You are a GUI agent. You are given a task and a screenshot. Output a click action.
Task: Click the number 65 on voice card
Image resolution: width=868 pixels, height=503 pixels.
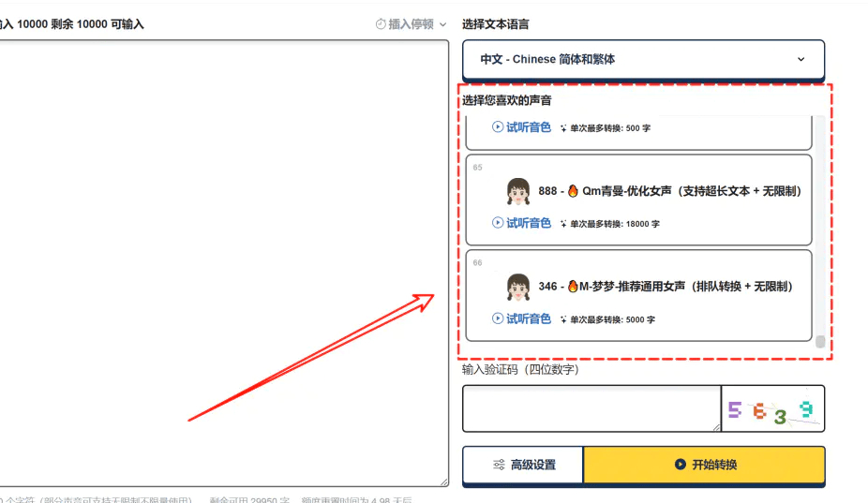pyautogui.click(x=478, y=167)
